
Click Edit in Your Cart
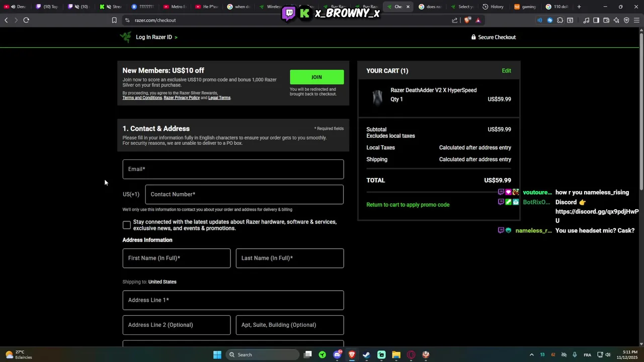(506, 71)
